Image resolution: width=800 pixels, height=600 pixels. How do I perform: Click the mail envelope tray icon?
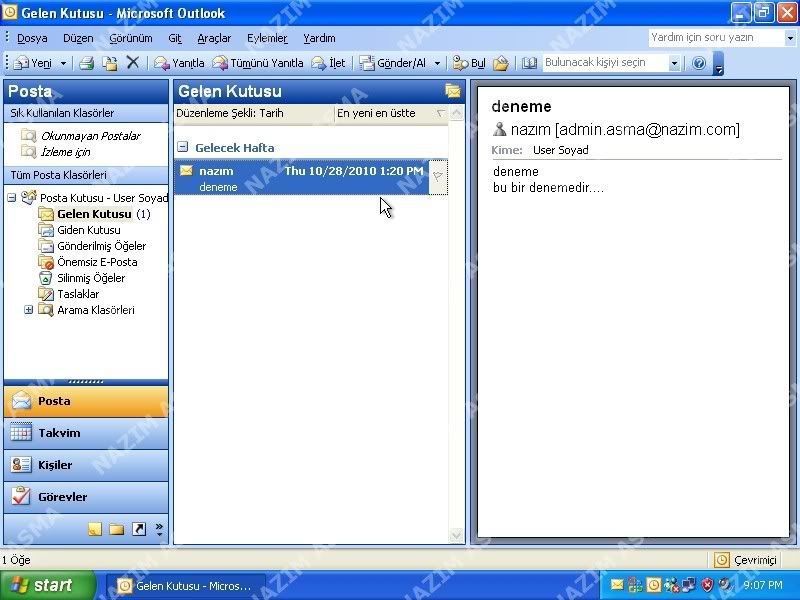click(616, 585)
